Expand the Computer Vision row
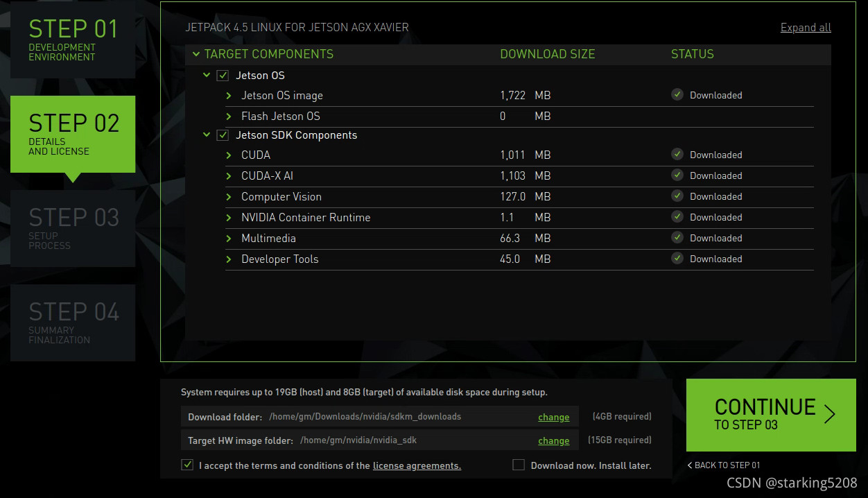Image resolution: width=868 pixels, height=498 pixels. (x=229, y=197)
